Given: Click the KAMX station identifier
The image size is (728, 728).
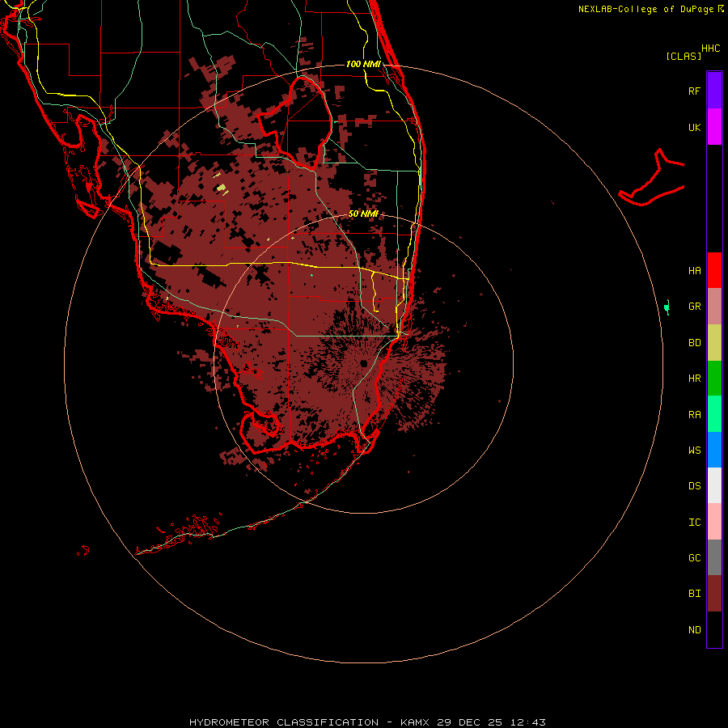Looking at the screenshot, I should click(415, 722).
